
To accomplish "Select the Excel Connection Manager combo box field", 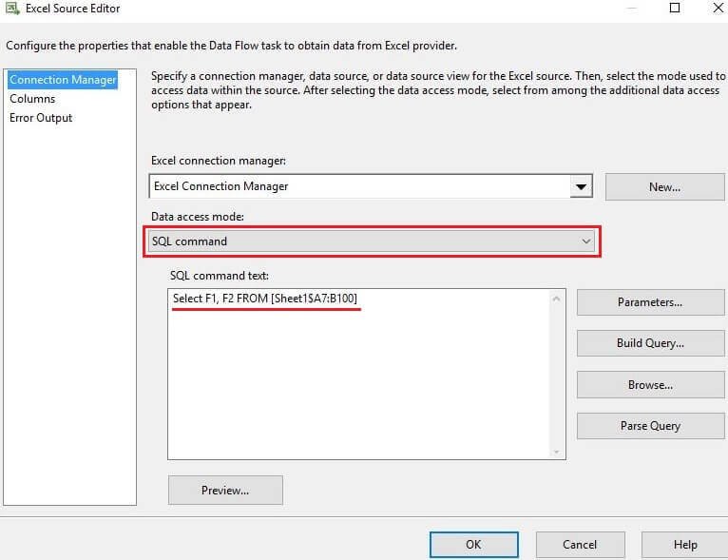I will click(359, 187).
